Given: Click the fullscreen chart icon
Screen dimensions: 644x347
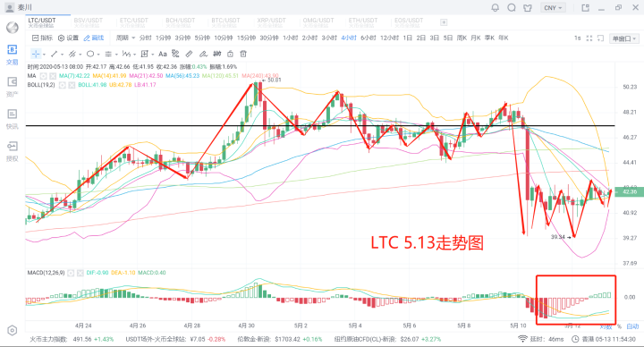Looking at the screenshot, I should tap(589, 38).
